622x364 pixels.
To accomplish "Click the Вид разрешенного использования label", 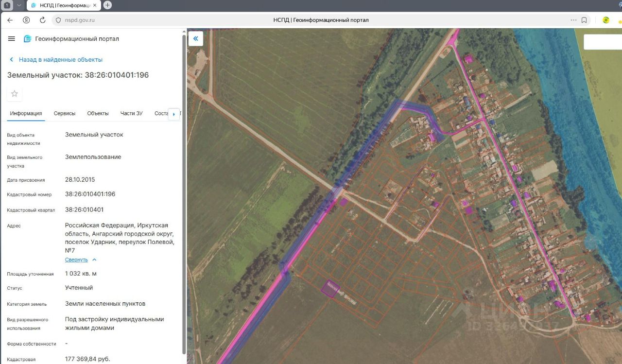I will click(28, 324).
